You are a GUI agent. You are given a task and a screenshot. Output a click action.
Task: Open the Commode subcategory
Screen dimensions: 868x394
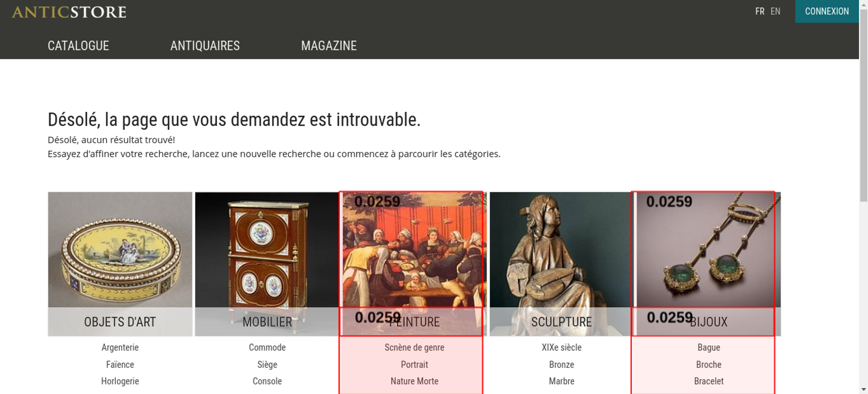click(x=267, y=347)
